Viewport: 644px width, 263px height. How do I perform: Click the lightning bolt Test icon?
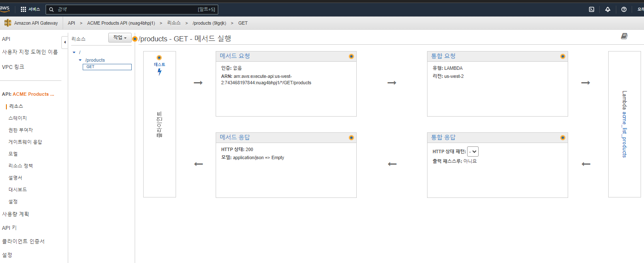[x=159, y=72]
